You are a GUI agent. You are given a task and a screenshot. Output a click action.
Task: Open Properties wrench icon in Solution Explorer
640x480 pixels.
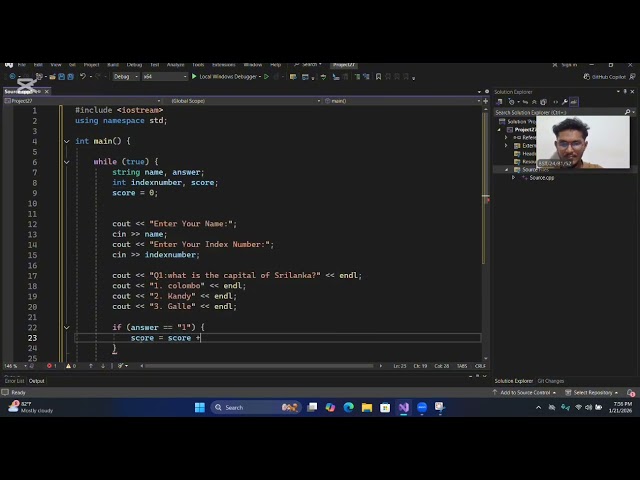(x=564, y=102)
